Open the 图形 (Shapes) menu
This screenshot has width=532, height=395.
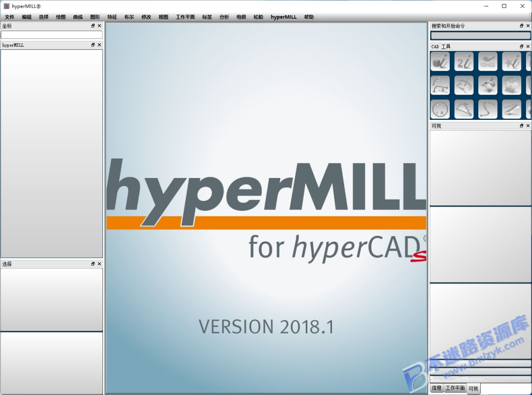[95, 17]
